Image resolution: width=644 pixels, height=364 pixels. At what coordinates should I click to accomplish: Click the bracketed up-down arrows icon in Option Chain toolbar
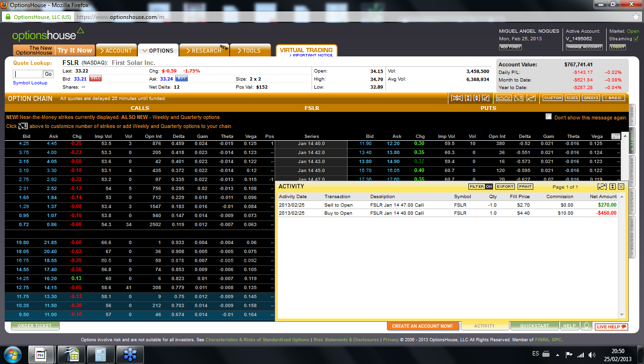476,98
